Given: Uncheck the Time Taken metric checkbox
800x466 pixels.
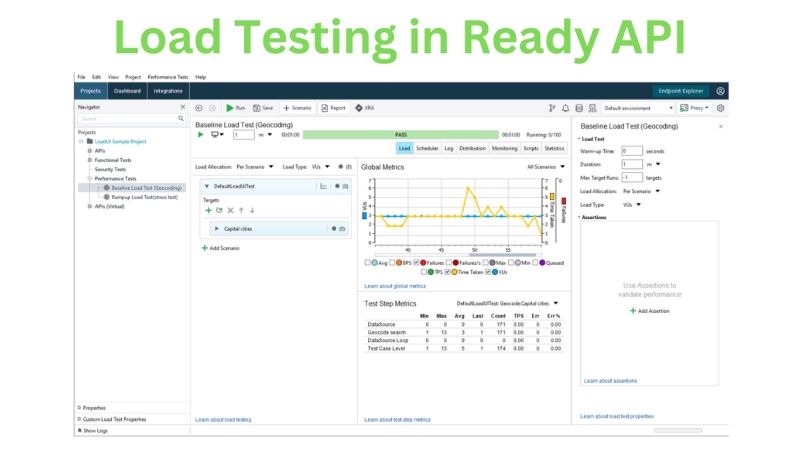Looking at the screenshot, I should (447, 272).
